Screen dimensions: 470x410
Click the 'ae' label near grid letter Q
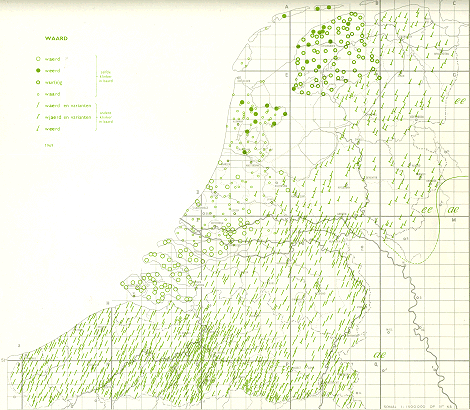(x=380, y=354)
